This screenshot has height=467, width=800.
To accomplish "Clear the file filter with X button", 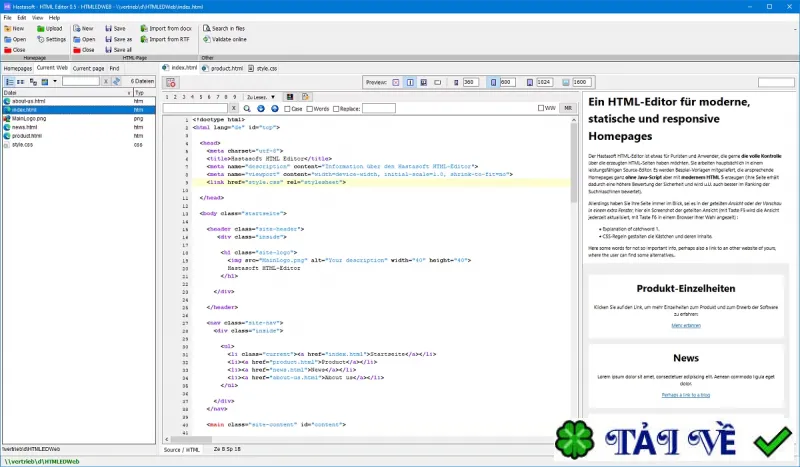I will (x=106, y=82).
